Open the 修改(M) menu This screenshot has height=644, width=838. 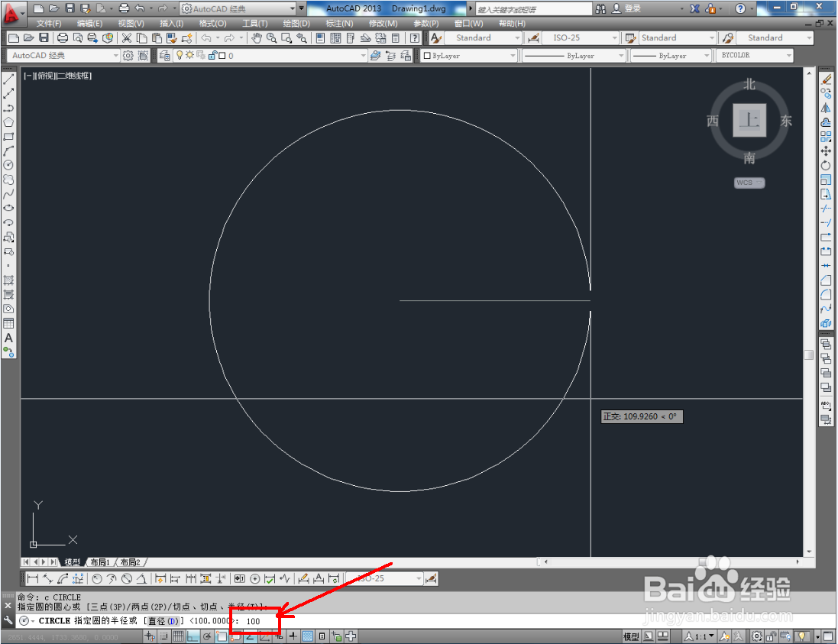click(383, 24)
